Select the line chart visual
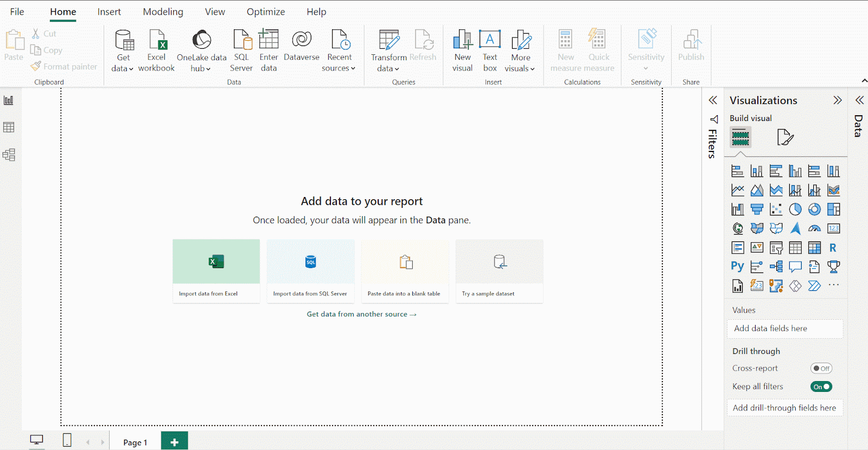Viewport: 868px width, 450px height. coord(737,190)
